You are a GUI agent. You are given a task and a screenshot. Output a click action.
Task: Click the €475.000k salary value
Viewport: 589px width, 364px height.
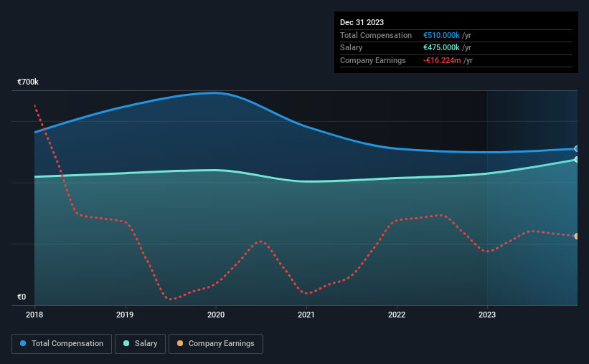click(441, 48)
